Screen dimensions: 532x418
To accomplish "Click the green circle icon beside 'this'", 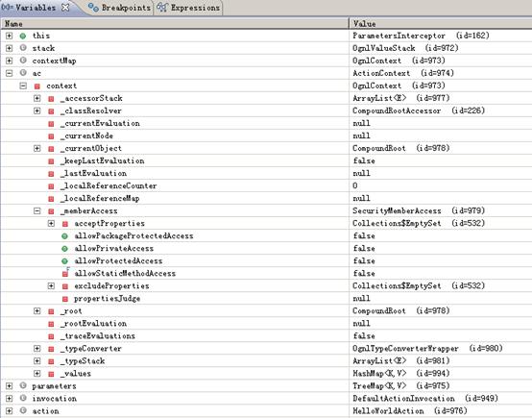I will click(x=23, y=36).
